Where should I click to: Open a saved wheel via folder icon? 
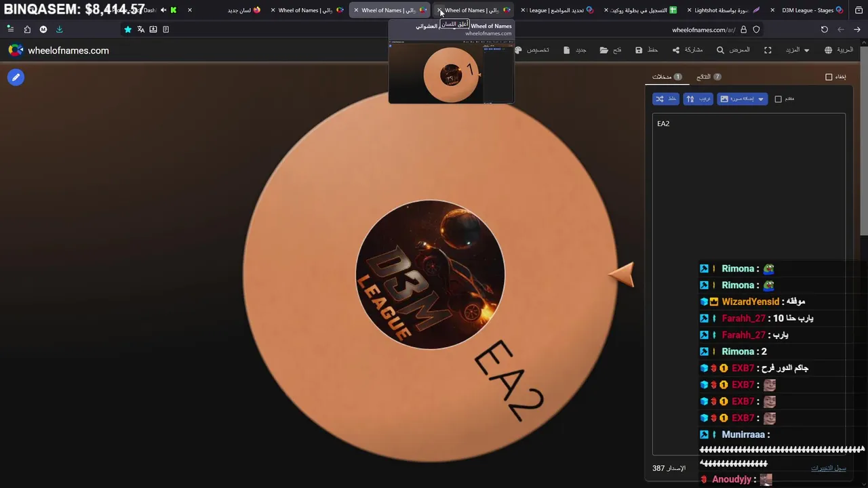click(611, 50)
